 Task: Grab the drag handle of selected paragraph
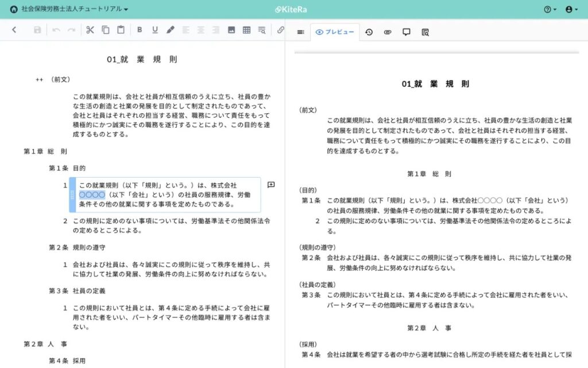point(72,195)
